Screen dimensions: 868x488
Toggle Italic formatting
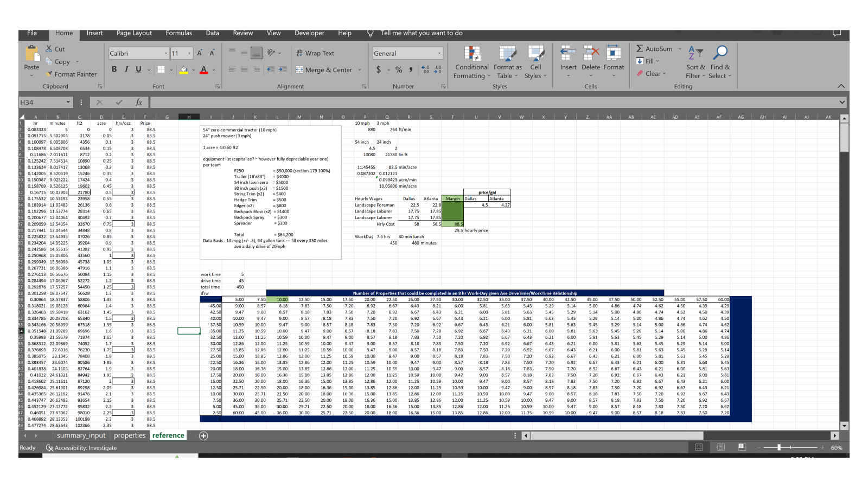[126, 69]
